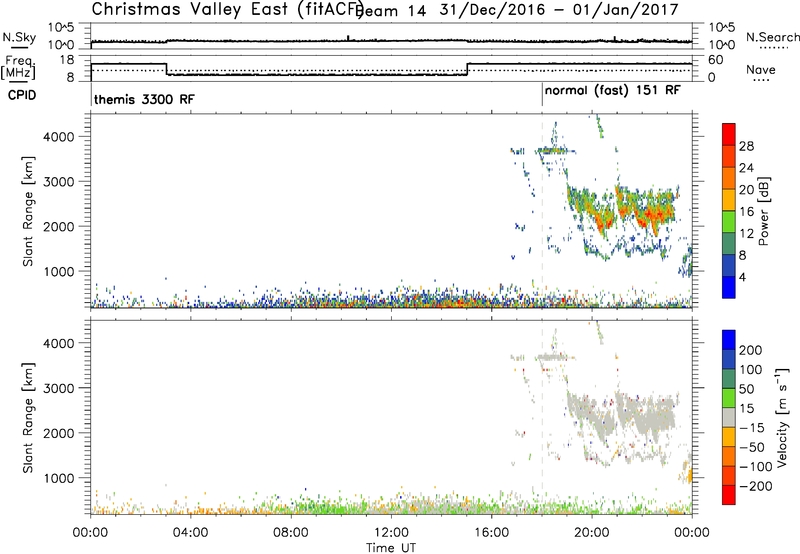The height and width of the screenshot is (554, 800).
Task: Click the "N.Search" legend label
Action: point(773,37)
